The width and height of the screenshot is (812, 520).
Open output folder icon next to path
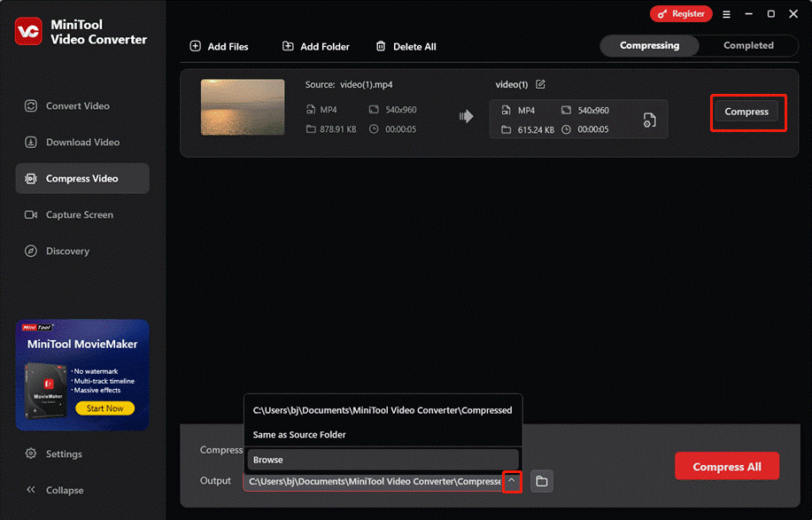pos(541,481)
